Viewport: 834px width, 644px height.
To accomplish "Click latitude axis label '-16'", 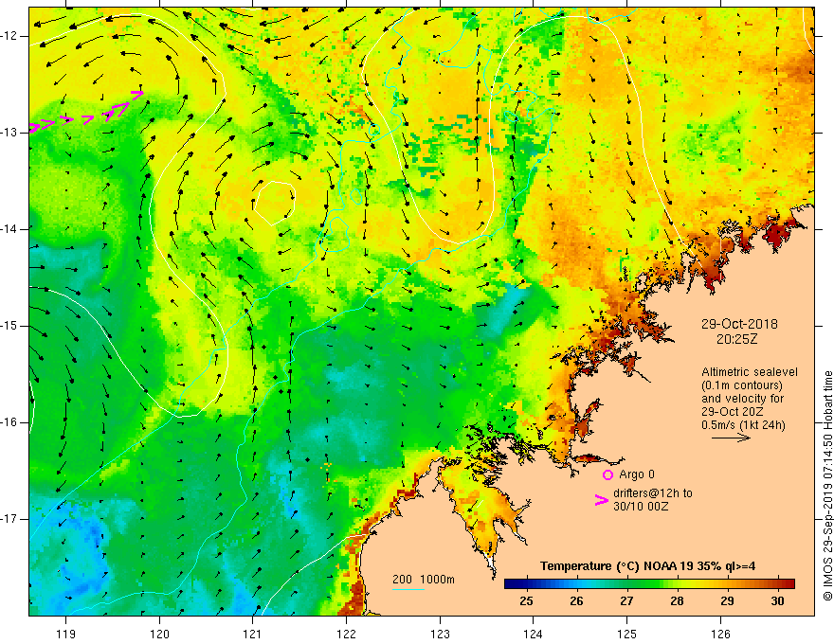I will (x=9, y=422).
